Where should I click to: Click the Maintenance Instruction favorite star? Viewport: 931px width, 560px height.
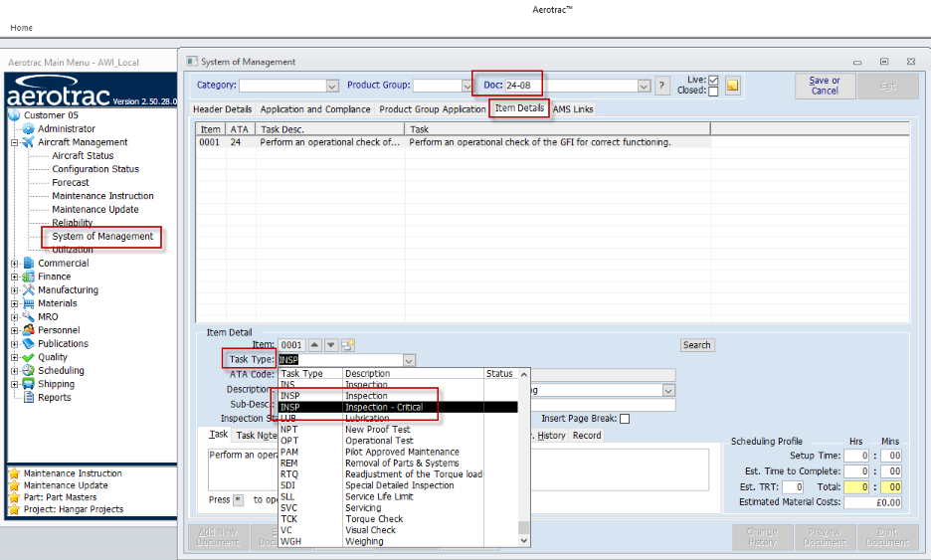pos(14,473)
